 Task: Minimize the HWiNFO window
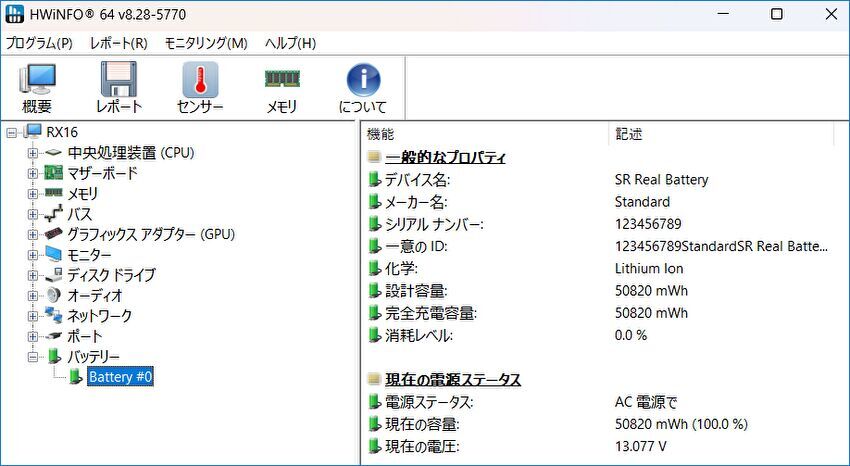tap(723, 14)
